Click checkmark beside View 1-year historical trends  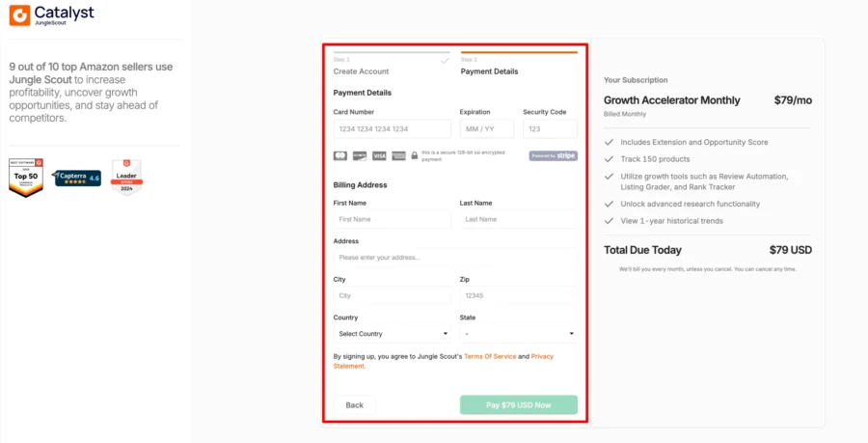click(x=609, y=220)
